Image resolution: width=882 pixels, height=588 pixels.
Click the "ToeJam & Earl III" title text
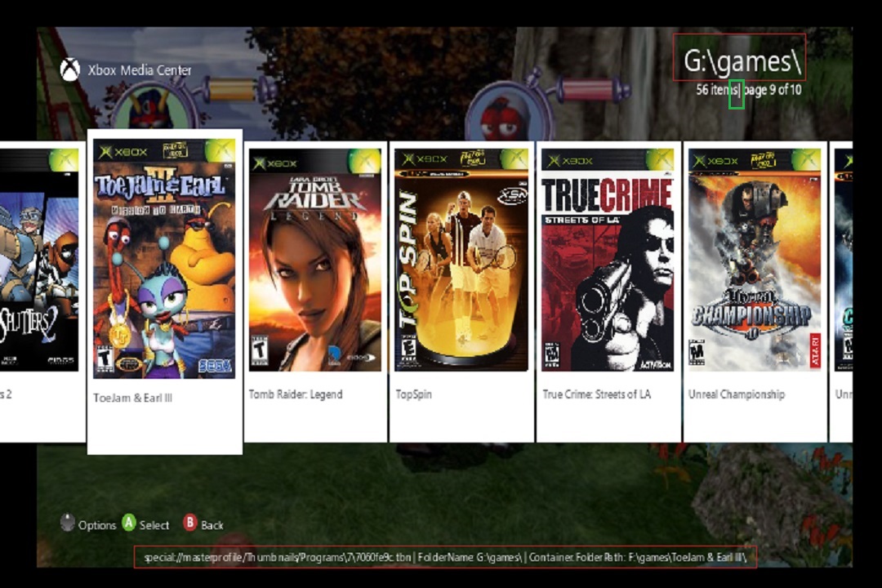pyautogui.click(x=133, y=398)
